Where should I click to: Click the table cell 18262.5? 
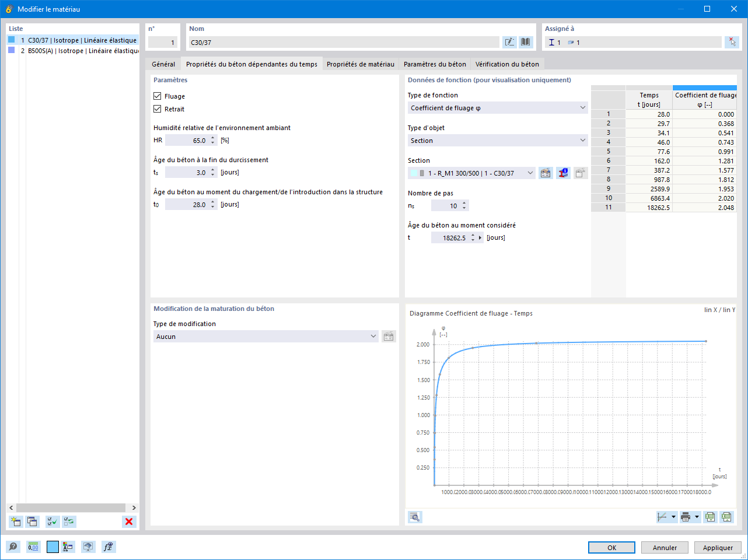point(649,208)
